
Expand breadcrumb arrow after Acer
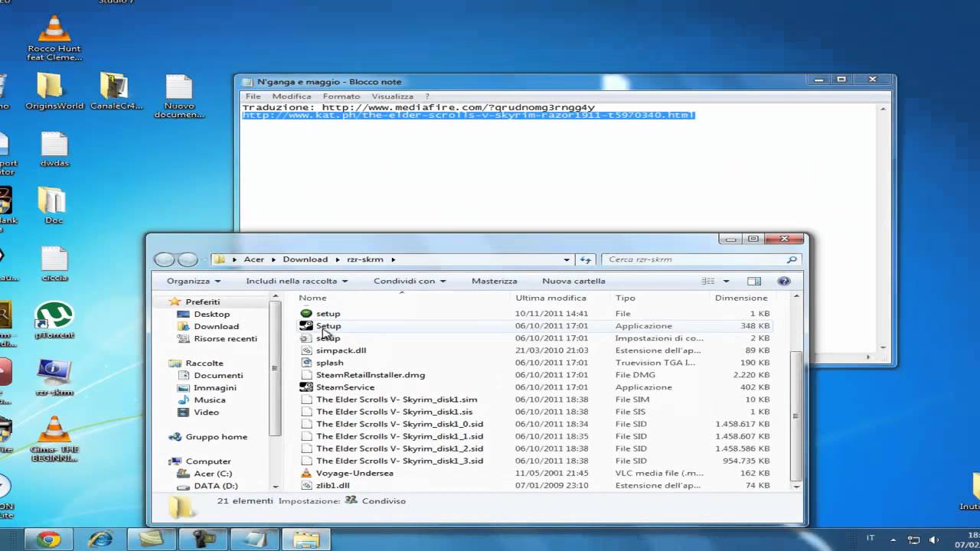coord(273,259)
